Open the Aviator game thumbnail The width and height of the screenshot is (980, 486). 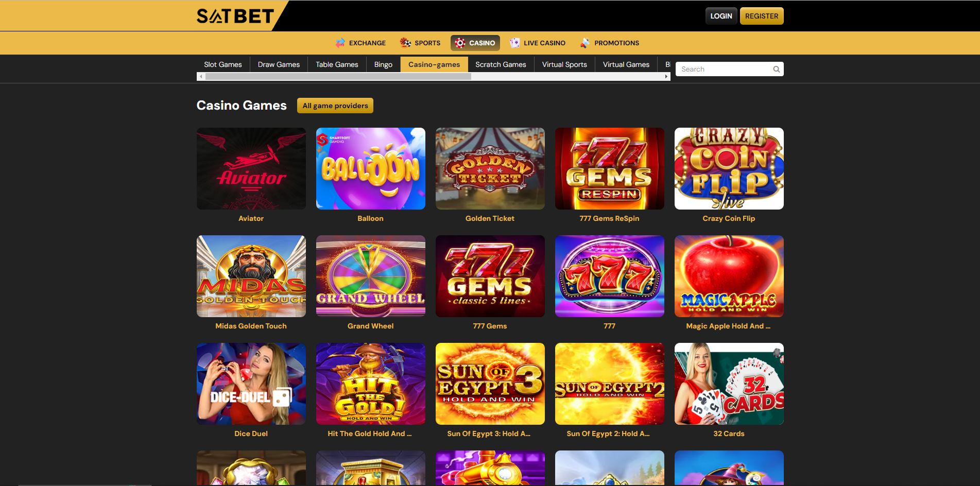[x=251, y=168]
